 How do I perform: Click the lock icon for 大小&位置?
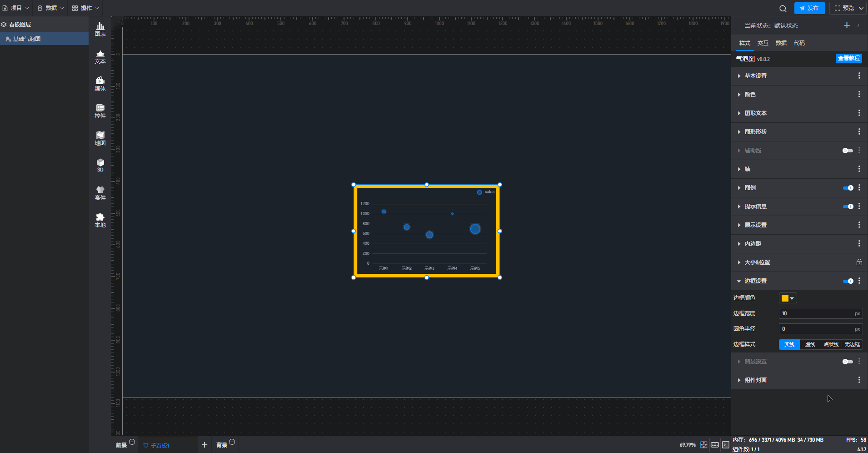(859, 262)
